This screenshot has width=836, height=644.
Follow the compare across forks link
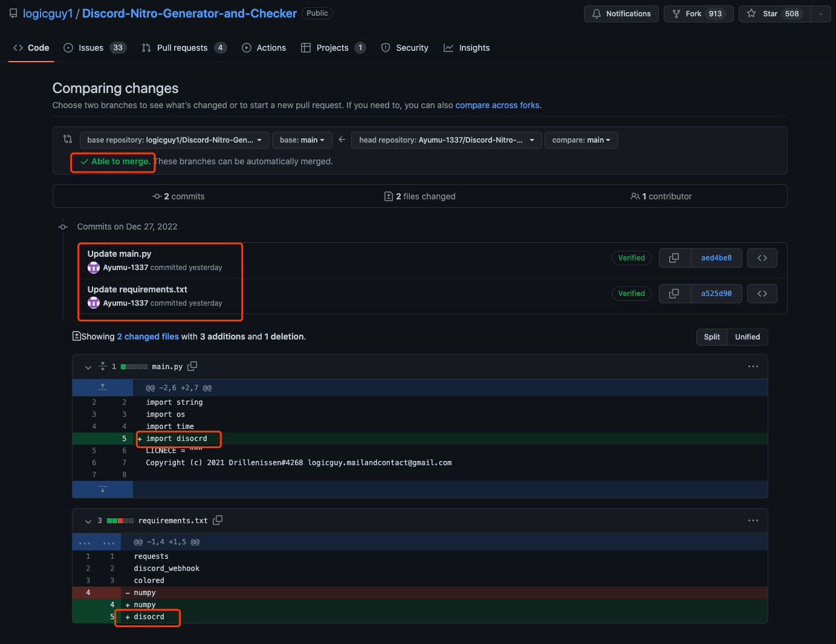(497, 105)
